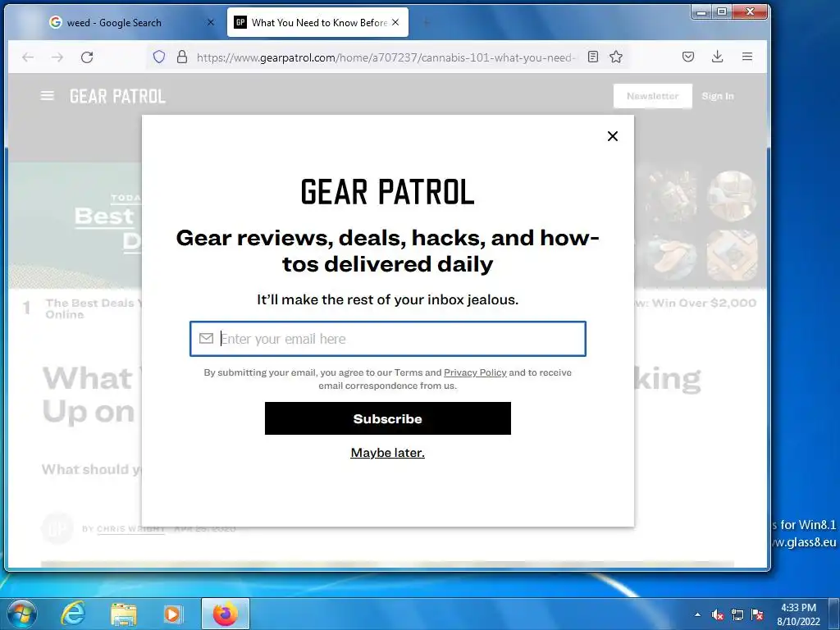Open Windows Explorer from taskbar
The width and height of the screenshot is (840, 630).
[x=124, y=614]
